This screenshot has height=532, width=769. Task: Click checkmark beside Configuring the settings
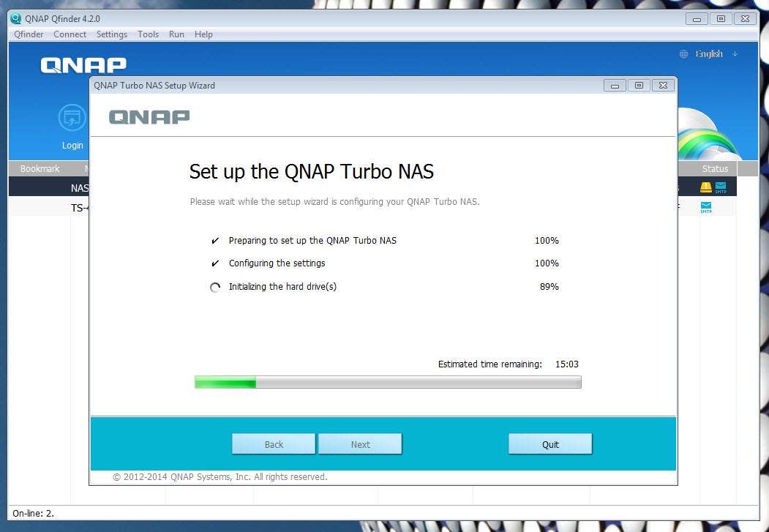click(215, 263)
